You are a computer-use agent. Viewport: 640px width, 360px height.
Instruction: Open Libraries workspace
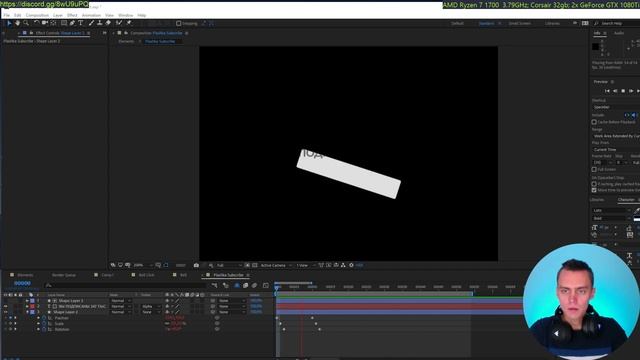[x=552, y=24]
